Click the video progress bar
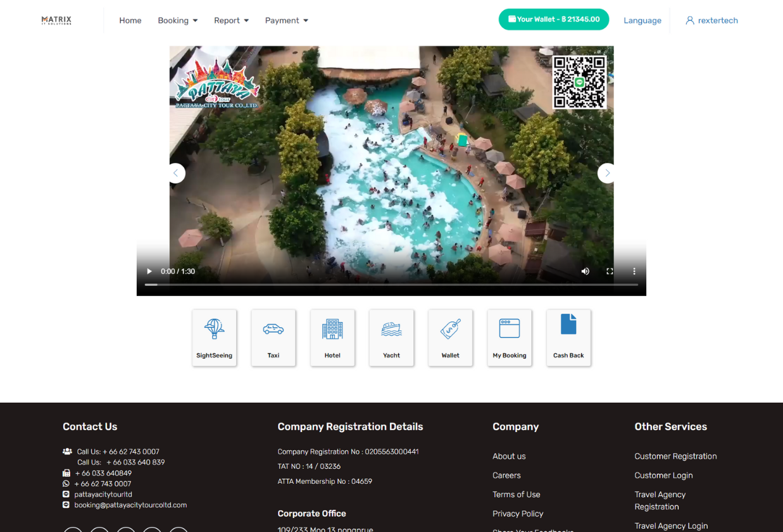Viewport: 783px width, 532px height. 391,285
